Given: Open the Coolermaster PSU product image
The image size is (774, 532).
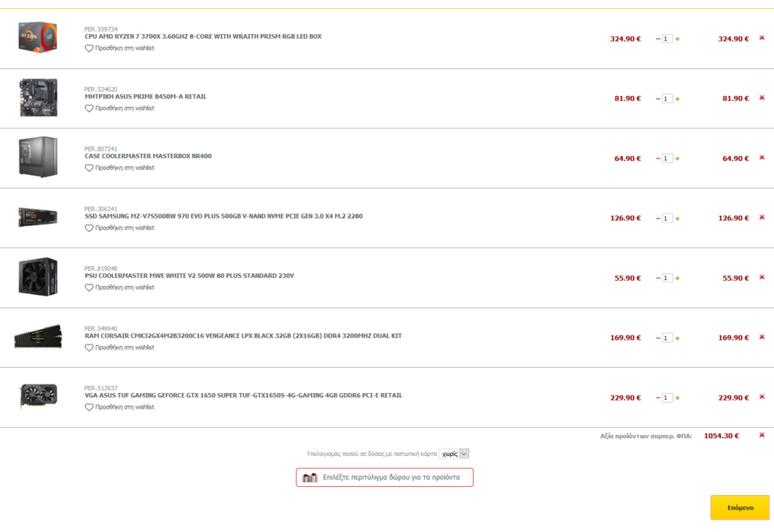Looking at the screenshot, I should (38, 277).
